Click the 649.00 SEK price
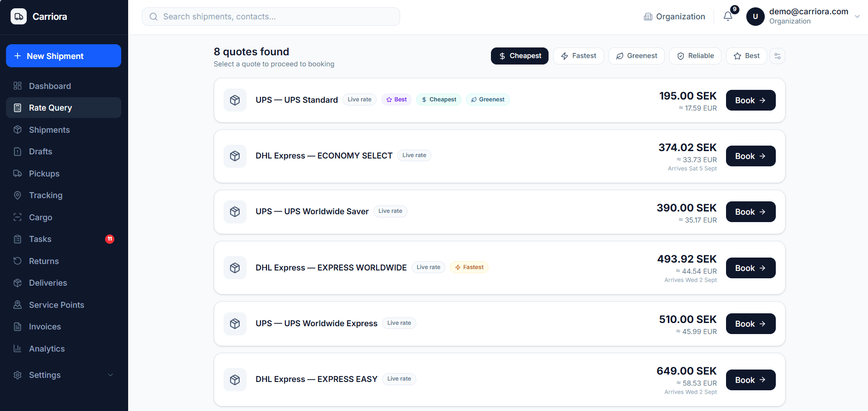The height and width of the screenshot is (411, 868). 686,371
